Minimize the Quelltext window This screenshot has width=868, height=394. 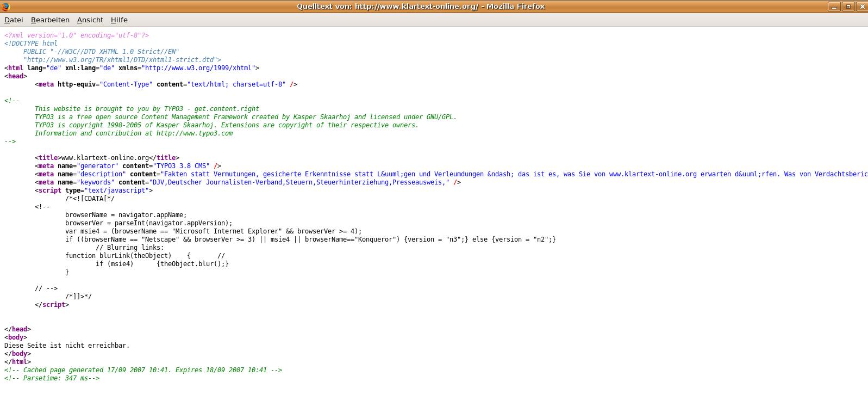click(834, 7)
